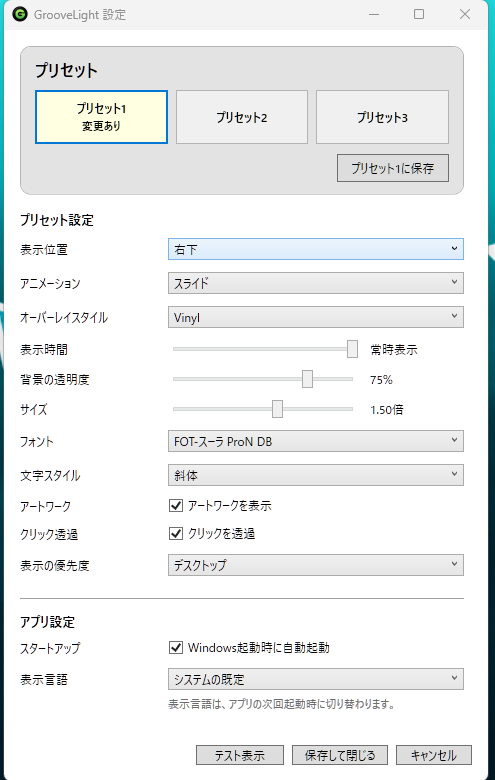The image size is (495, 780).
Task: Open the 表示言語 dropdown showing システムの既定
Action: (316, 679)
